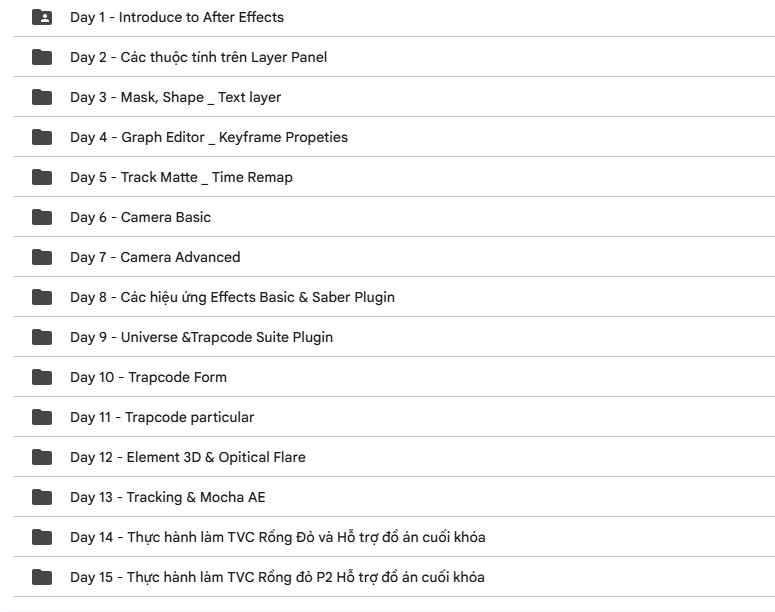Click the folder icon beside Day 2
This screenshot has height=612, width=775.
tap(42, 57)
